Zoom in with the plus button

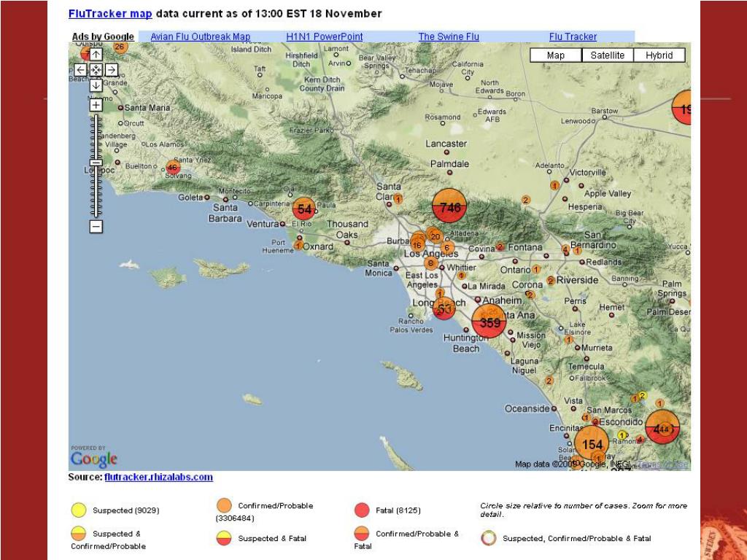[x=96, y=105]
